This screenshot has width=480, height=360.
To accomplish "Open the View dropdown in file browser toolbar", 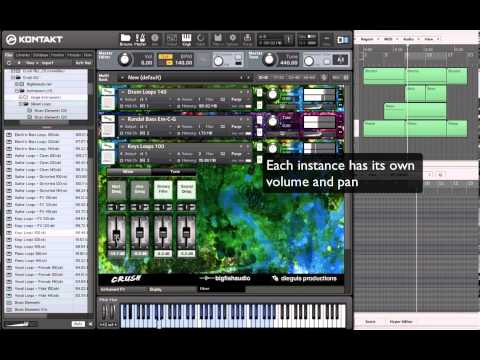I will (31, 63).
